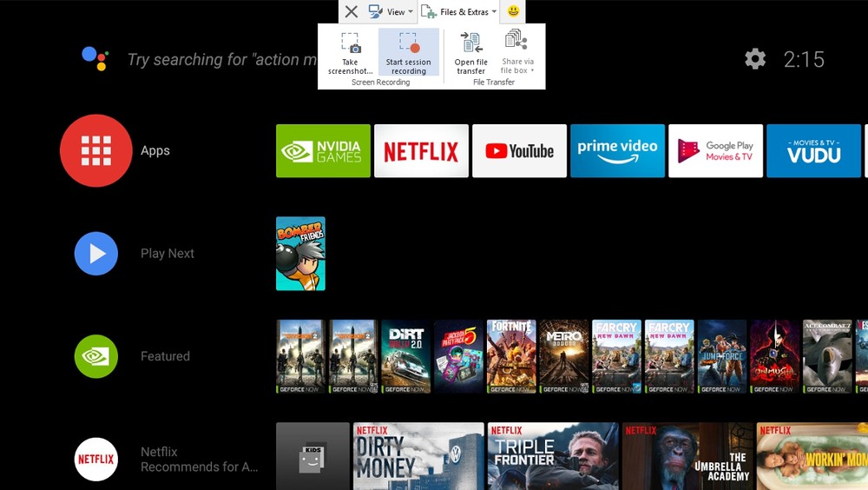
Task: Open the Ace Combat 7 tile
Action: pyautogui.click(x=827, y=356)
